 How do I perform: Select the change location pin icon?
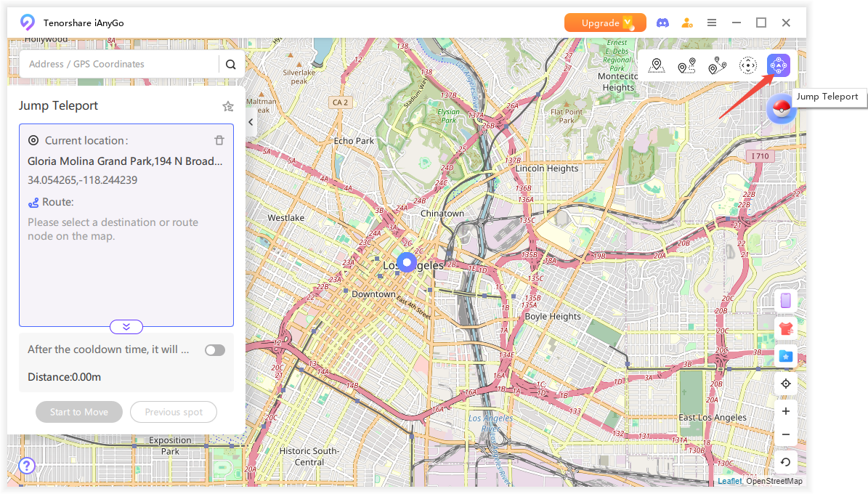(x=657, y=66)
